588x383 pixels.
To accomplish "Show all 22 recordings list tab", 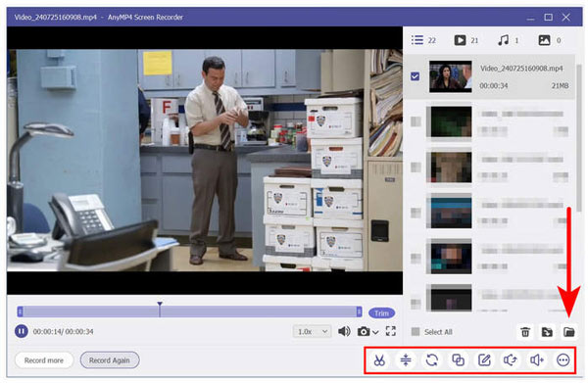I will [x=423, y=40].
